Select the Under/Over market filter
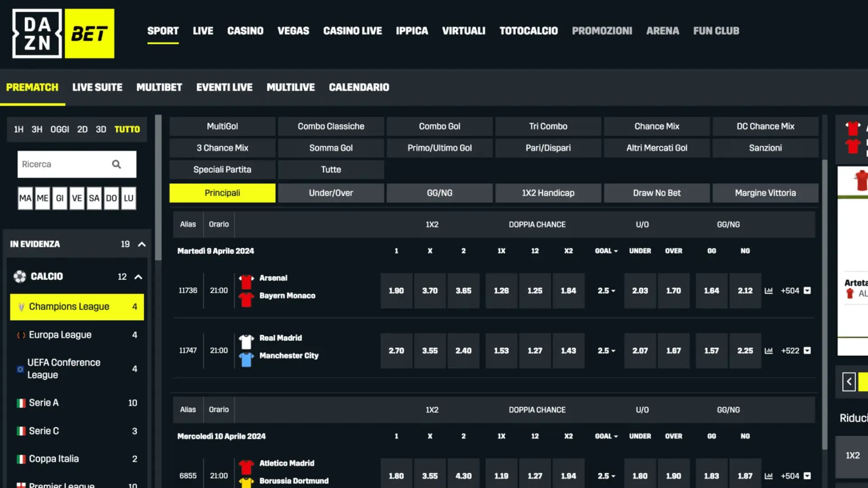The image size is (868, 488). coord(331,193)
